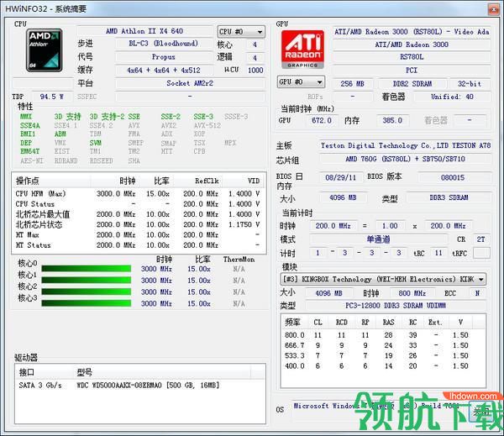Viewport: 504px width, 436px height.
Task: Click the '32-bit' bus width field
Action: [470, 84]
